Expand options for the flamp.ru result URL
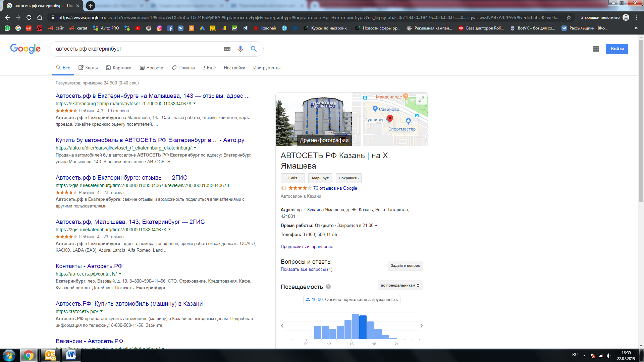 click(x=195, y=104)
